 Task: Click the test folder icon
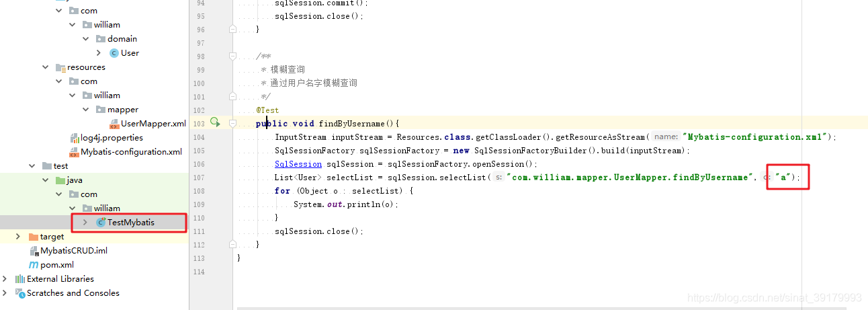pyautogui.click(x=47, y=166)
